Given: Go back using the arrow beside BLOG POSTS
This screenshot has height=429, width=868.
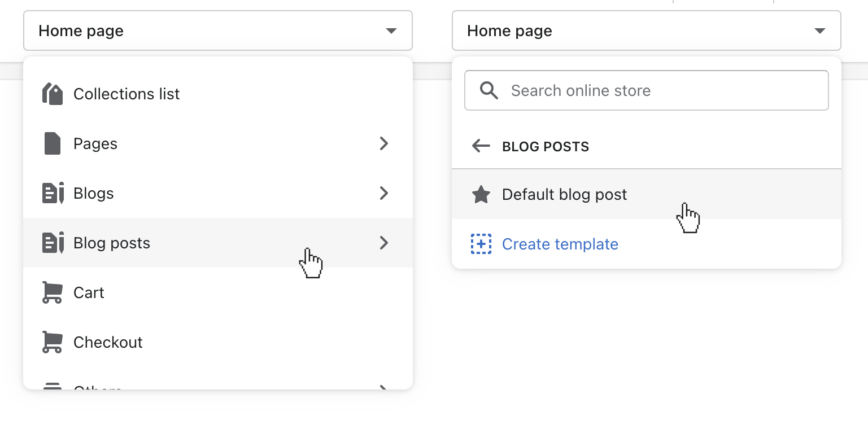Looking at the screenshot, I should coord(481,146).
